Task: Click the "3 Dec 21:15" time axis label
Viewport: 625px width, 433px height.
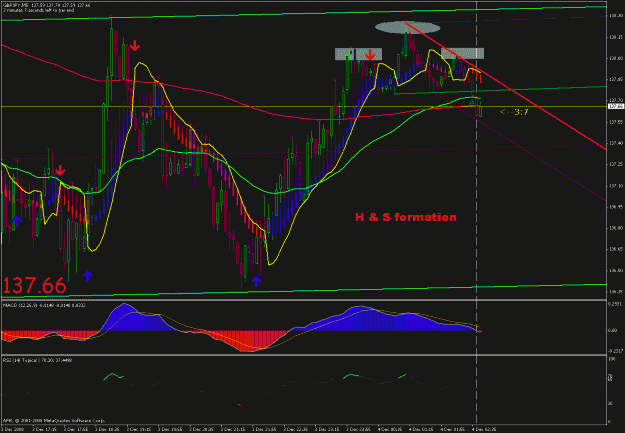Action: (234, 430)
